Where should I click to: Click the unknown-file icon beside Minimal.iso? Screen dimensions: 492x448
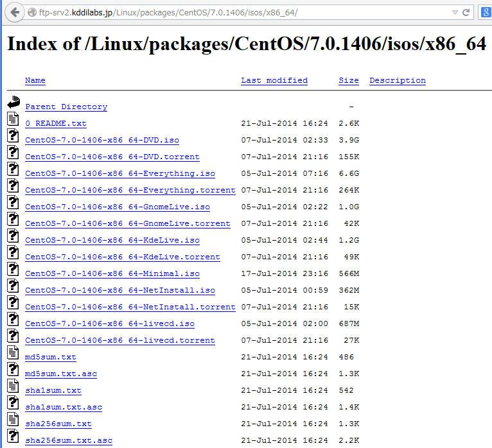(x=13, y=270)
